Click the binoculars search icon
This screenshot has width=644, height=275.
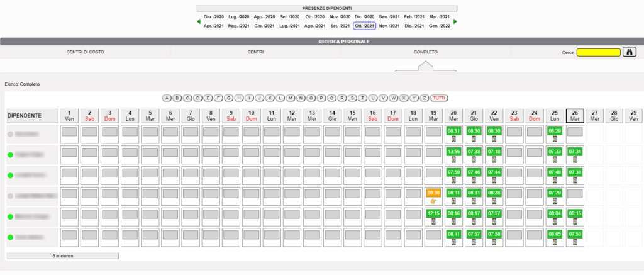[x=629, y=52]
